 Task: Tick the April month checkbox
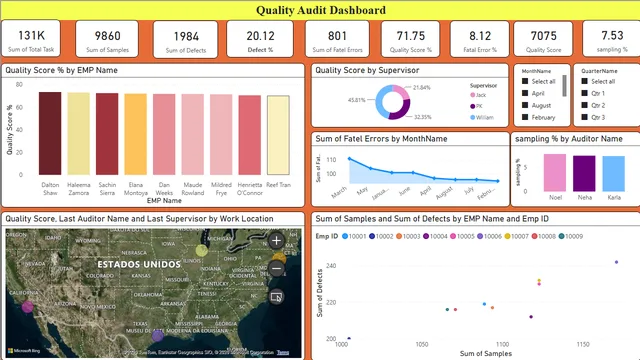[525, 93]
